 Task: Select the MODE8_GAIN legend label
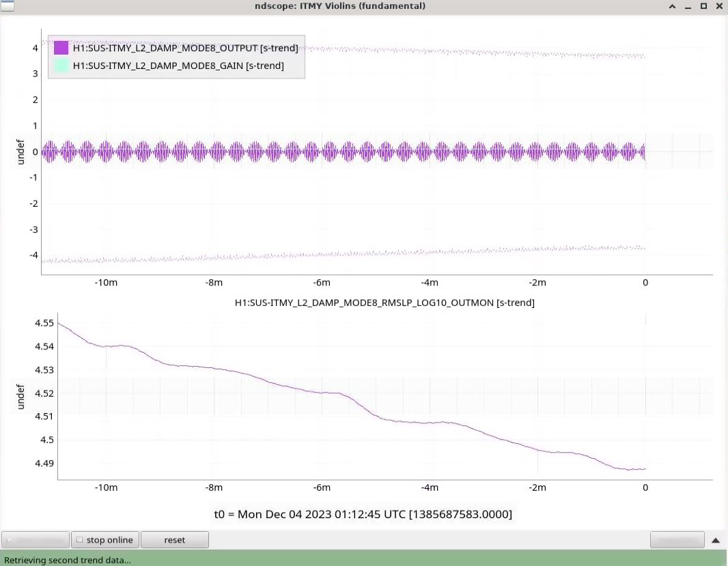tap(178, 66)
